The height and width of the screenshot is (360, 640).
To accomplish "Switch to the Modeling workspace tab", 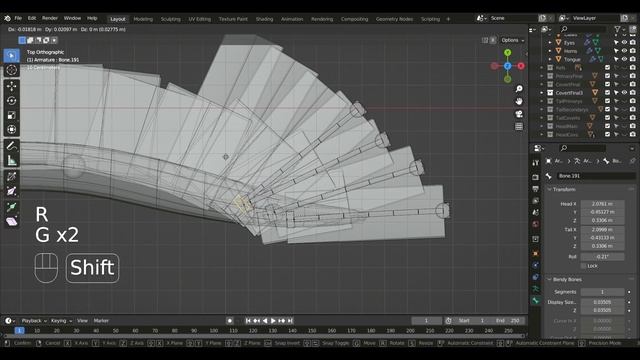I will point(143,19).
